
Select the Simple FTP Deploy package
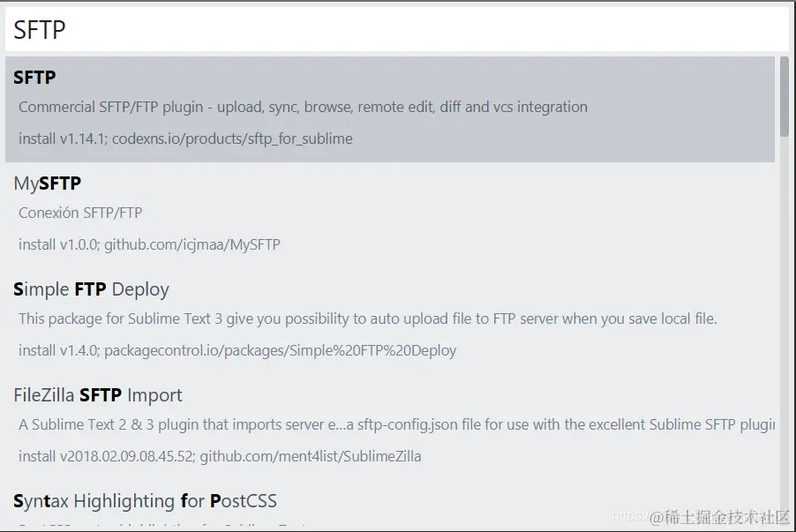click(390, 321)
